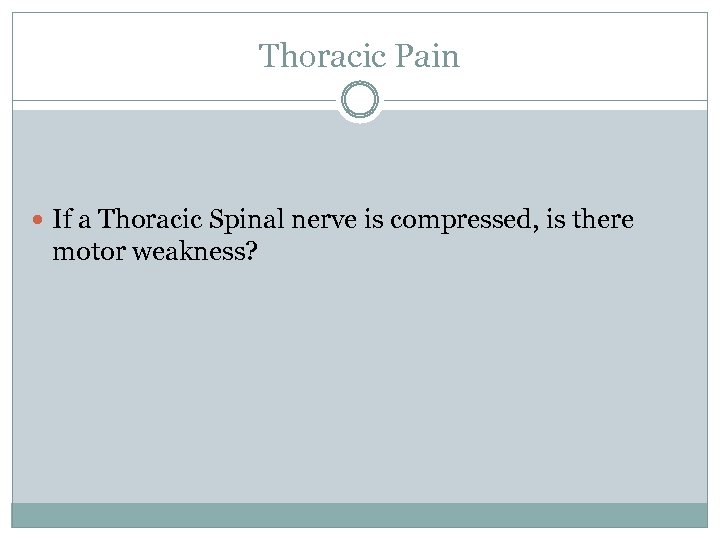Screen dimensions: 720x540
Task: Click the word "compressed," in the bullet
Action: [462, 219]
